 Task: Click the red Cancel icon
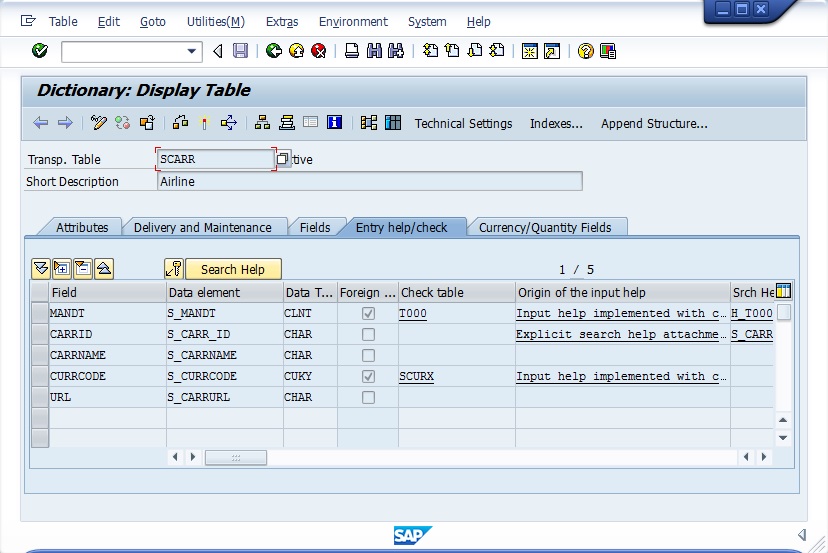pyautogui.click(x=318, y=51)
